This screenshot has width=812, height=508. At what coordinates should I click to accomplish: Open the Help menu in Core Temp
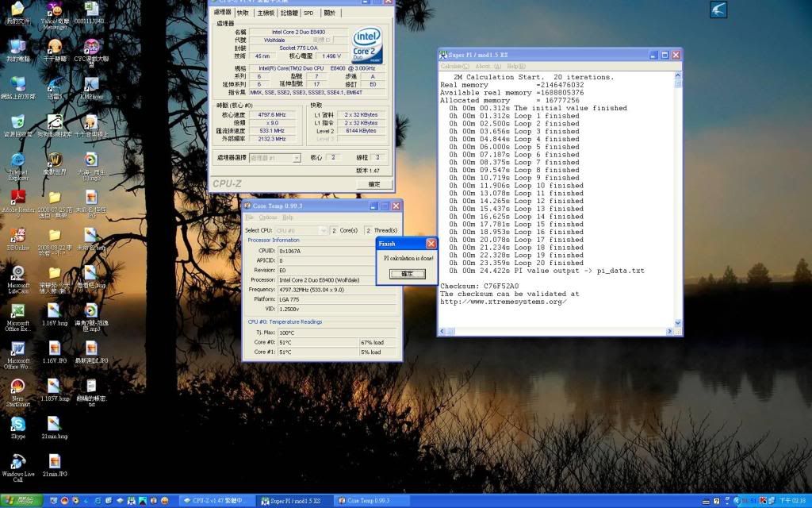coord(287,217)
